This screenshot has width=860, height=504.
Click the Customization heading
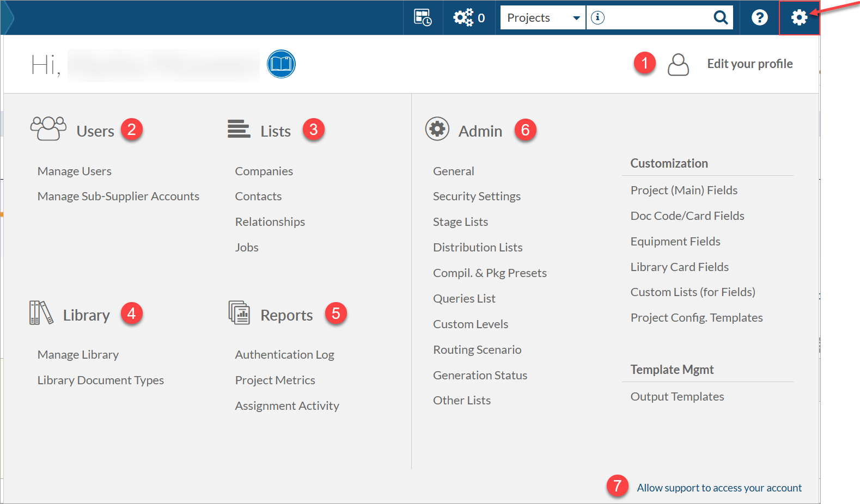pos(669,163)
